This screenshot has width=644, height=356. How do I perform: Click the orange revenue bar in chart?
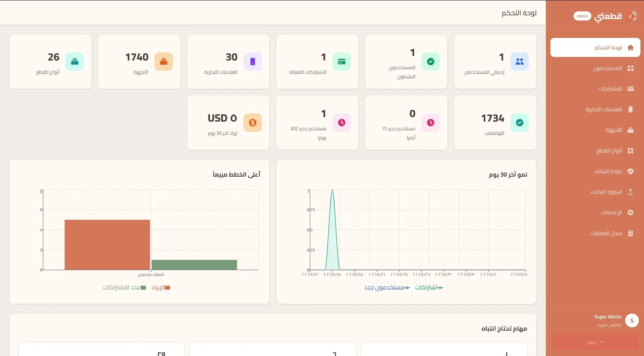pyautogui.click(x=107, y=245)
